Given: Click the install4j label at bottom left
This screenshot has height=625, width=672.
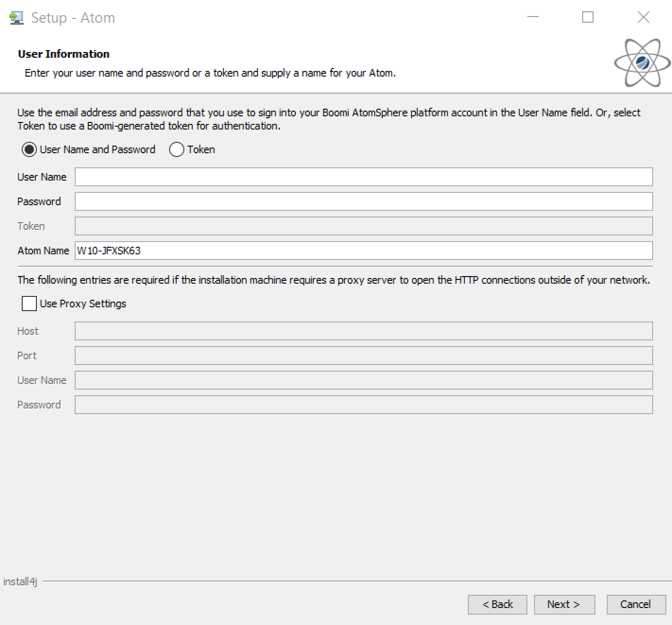Looking at the screenshot, I should [x=19, y=582].
